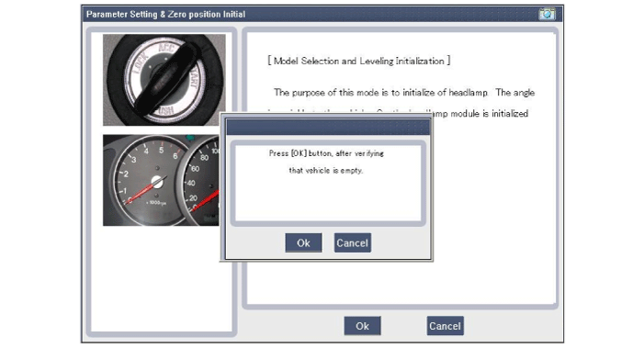Click the bottom Cancel button of main window

446,326
